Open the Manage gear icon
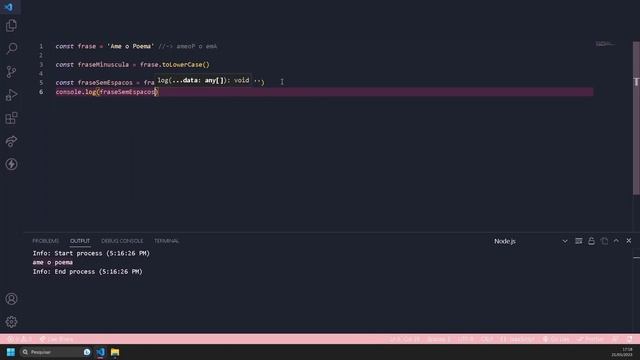640x360 pixels. click(x=11, y=322)
